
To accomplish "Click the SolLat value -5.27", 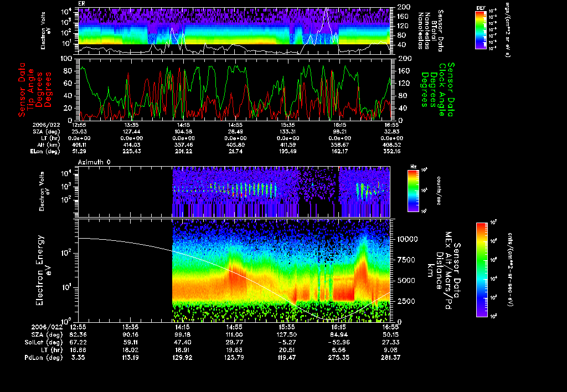I will coord(287,343).
